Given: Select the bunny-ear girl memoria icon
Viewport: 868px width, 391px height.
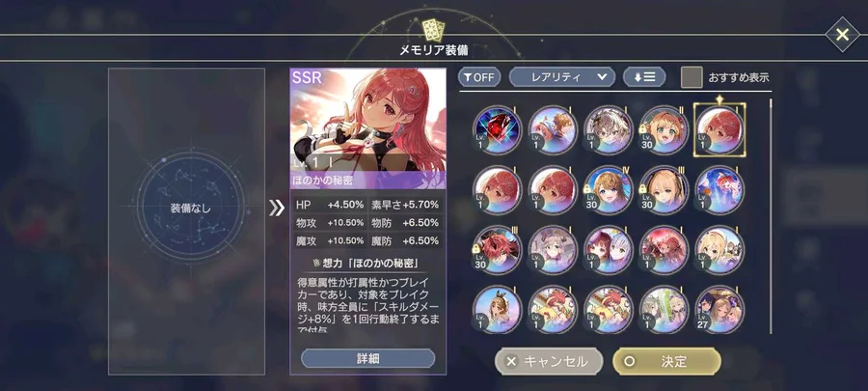Looking at the screenshot, I should pyautogui.click(x=497, y=310).
